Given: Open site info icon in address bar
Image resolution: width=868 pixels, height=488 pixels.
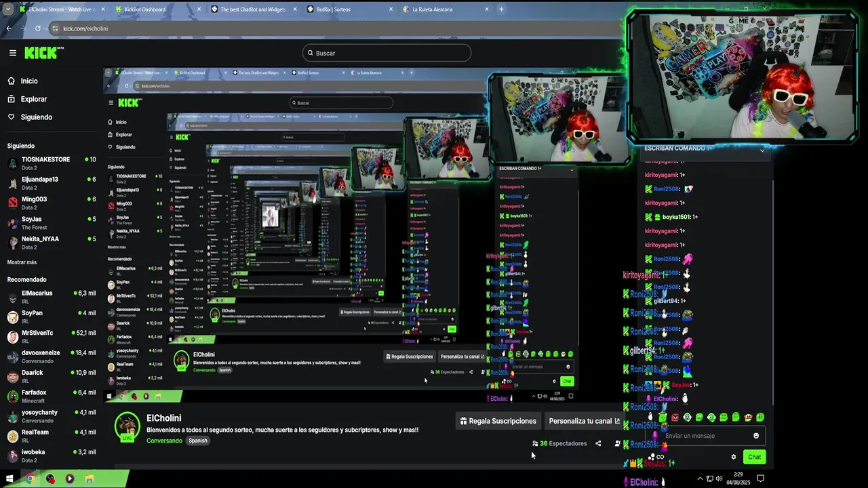Looking at the screenshot, I should [x=55, y=28].
